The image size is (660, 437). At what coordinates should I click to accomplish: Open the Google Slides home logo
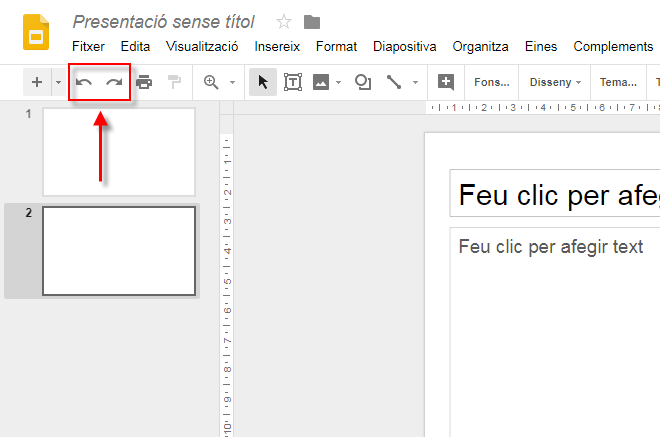pos(36,32)
